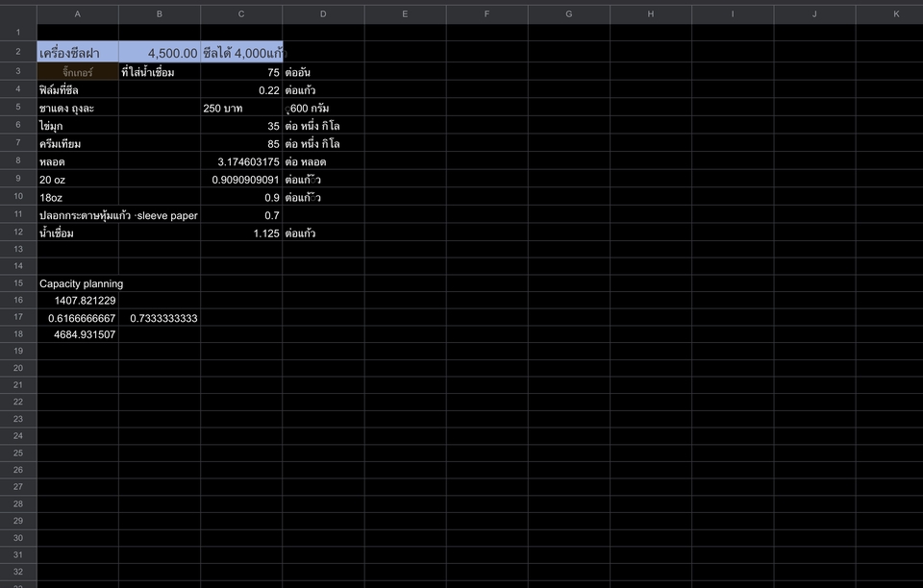Image resolution: width=923 pixels, height=588 pixels.
Task: Click cell with value 0.7
Action: [x=241, y=215]
